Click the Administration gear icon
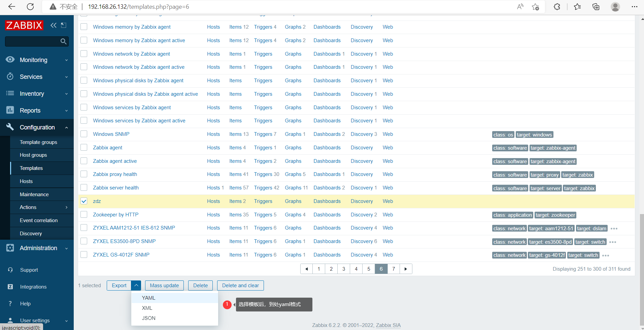Screen dimensions: 644x330 [x=10, y=248]
